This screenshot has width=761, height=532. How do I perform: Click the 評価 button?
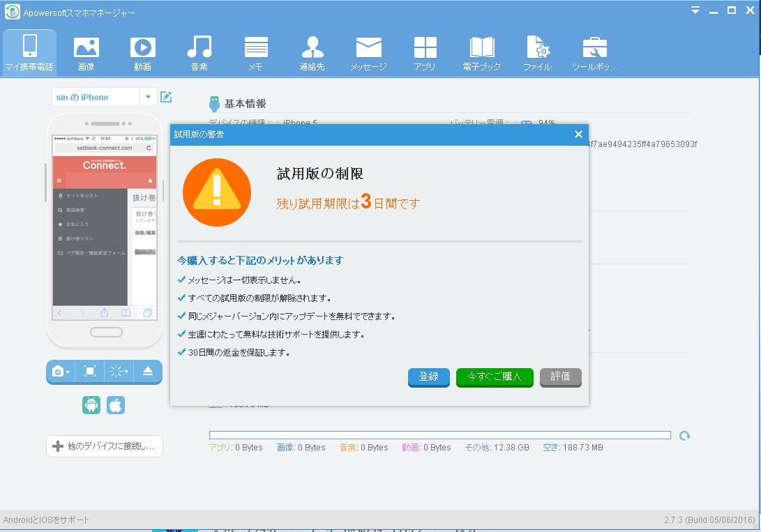click(x=561, y=377)
